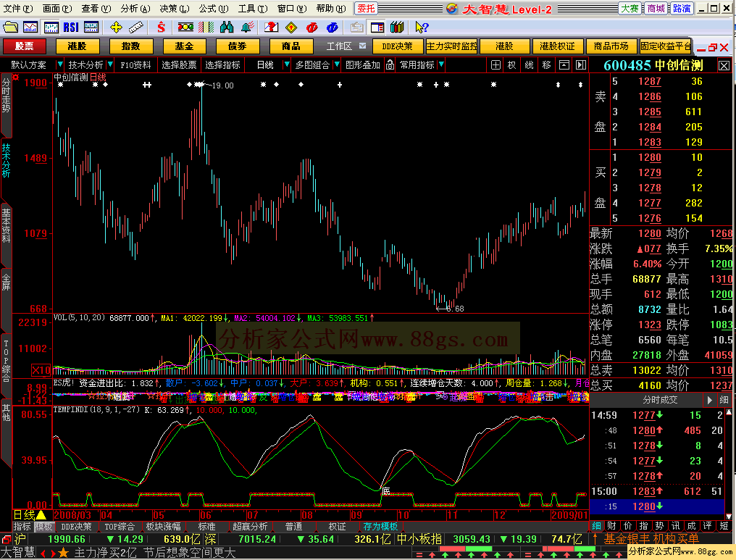Click the 路演 button in the title bar
Image resolution: width=736 pixels, height=560 pixels.
(682, 9)
